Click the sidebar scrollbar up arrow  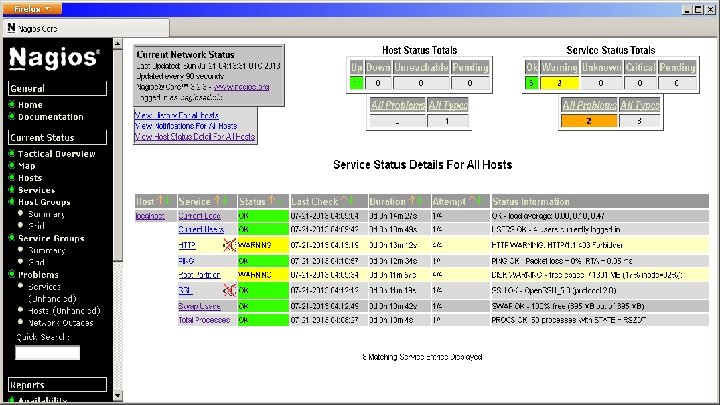tap(118, 44)
